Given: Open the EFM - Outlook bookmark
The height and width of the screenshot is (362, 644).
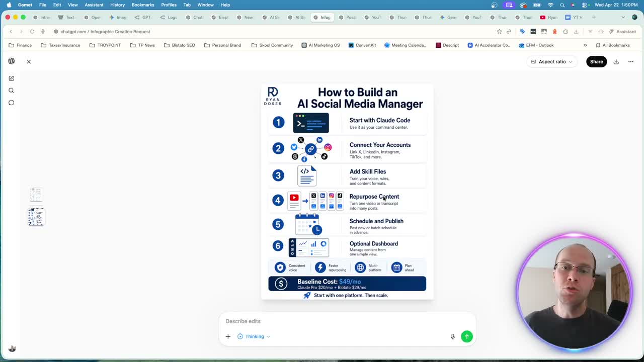Looking at the screenshot, I should pyautogui.click(x=536, y=45).
